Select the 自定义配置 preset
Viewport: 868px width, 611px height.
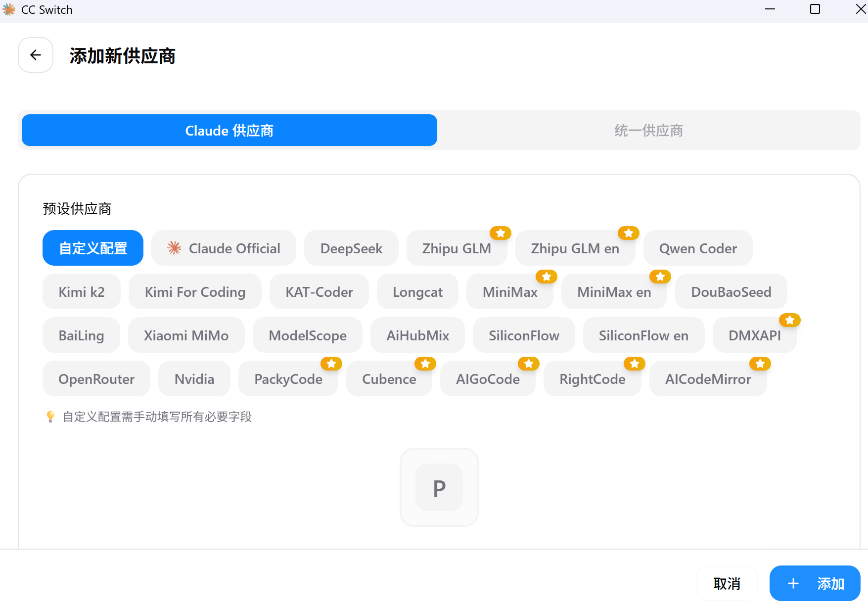pyautogui.click(x=93, y=248)
